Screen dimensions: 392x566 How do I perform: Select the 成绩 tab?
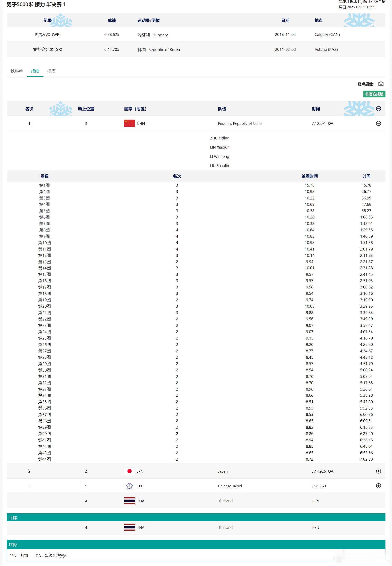(35, 71)
